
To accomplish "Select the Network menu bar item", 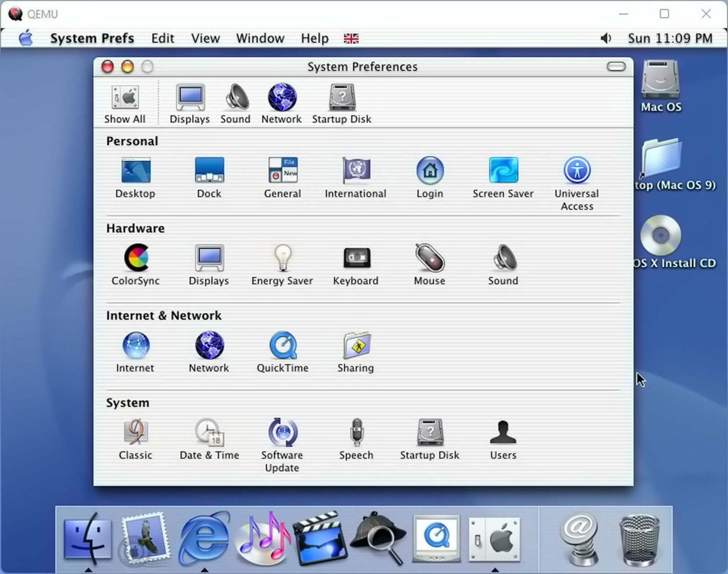I will 281,104.
